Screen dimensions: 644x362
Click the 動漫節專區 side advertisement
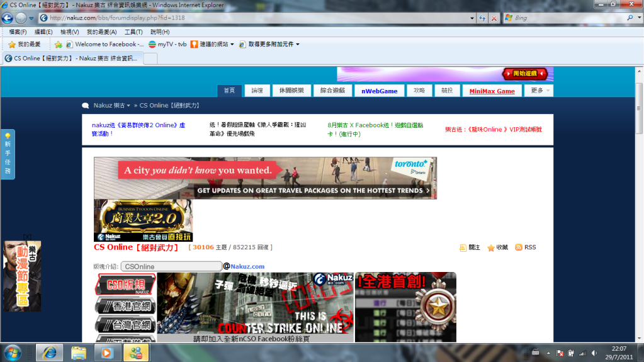(x=22, y=276)
